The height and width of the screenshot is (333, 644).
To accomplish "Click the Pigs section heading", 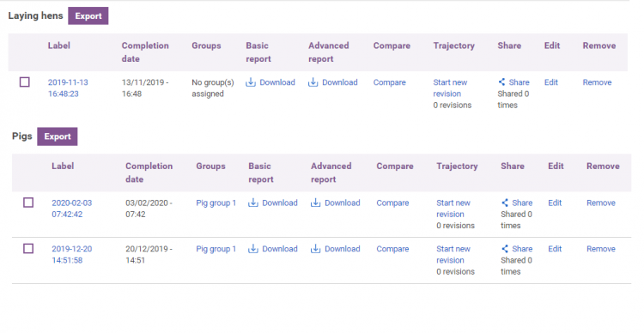I will point(22,136).
